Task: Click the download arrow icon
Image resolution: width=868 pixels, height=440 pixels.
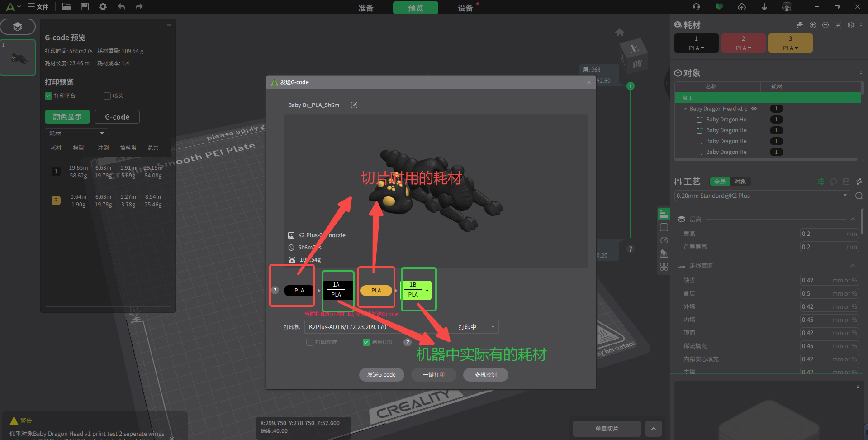Action: tap(764, 7)
